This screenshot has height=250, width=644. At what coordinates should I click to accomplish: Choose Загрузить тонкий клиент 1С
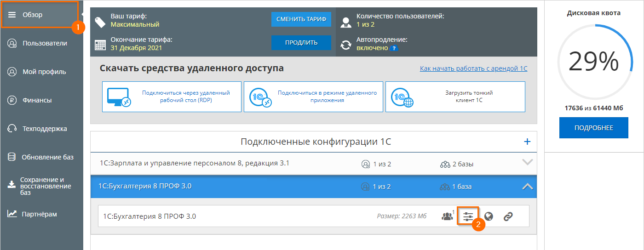click(x=455, y=97)
